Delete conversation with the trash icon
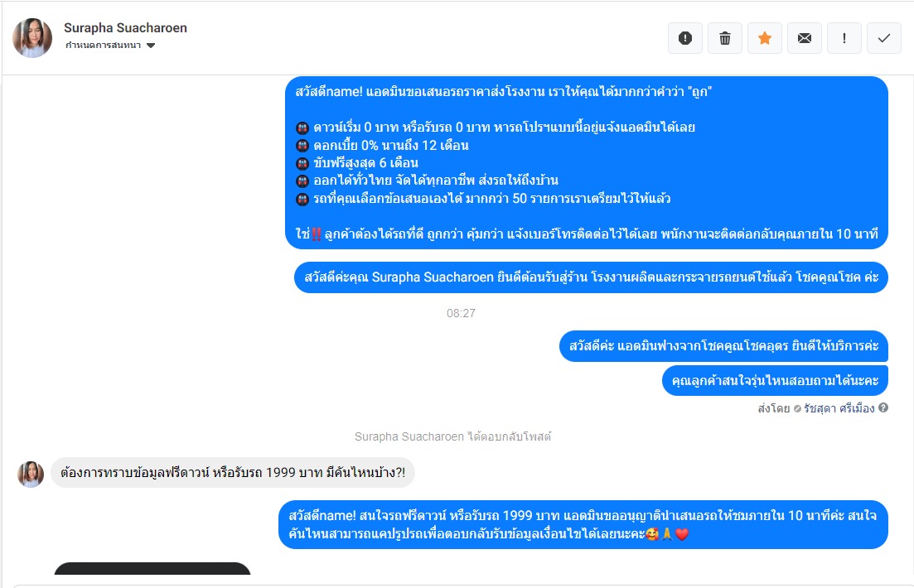 (x=724, y=38)
